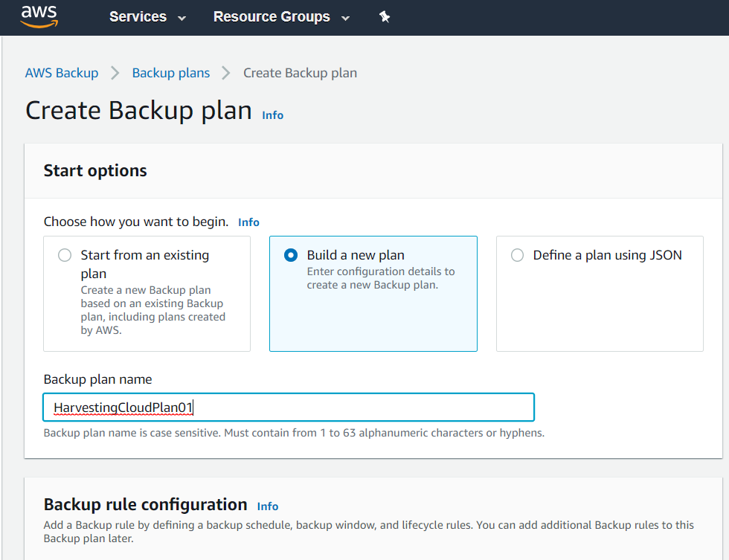
Task: Click the AWS logo icon
Action: tap(39, 16)
